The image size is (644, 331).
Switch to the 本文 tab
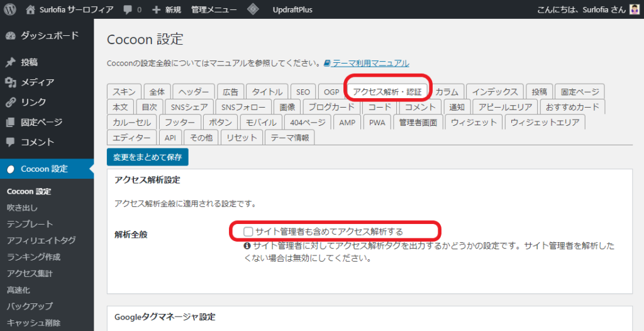tap(120, 107)
